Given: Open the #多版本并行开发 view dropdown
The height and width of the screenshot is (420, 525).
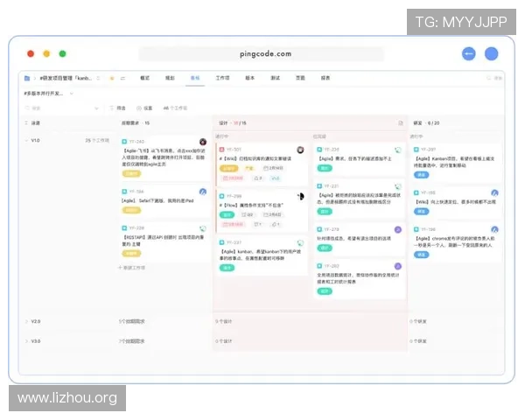Looking at the screenshot, I should click(x=72, y=94).
